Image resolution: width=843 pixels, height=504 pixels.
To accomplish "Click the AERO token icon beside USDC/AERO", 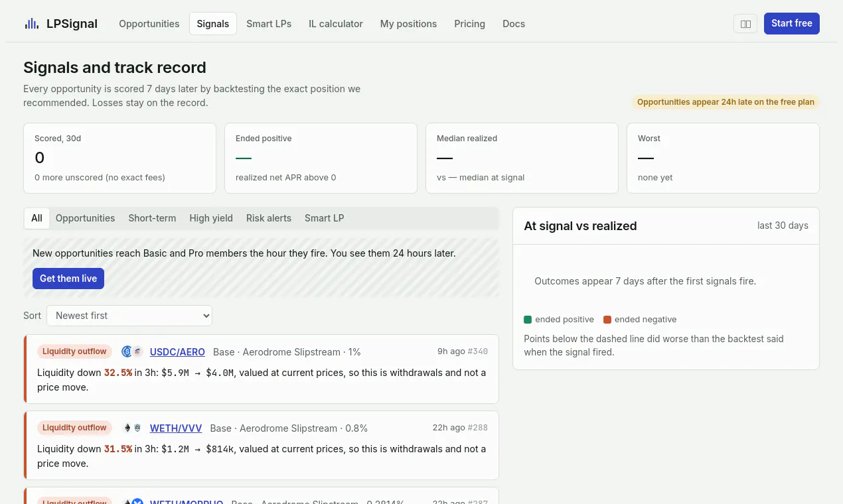I will tap(137, 351).
